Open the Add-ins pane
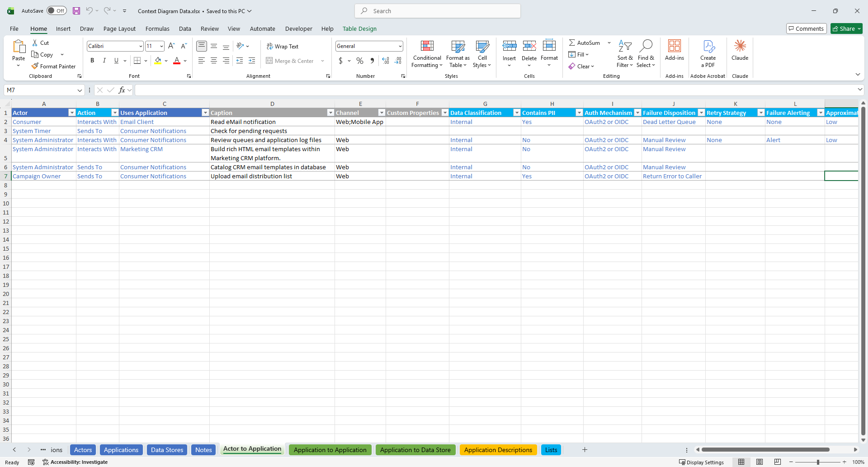 (675, 50)
